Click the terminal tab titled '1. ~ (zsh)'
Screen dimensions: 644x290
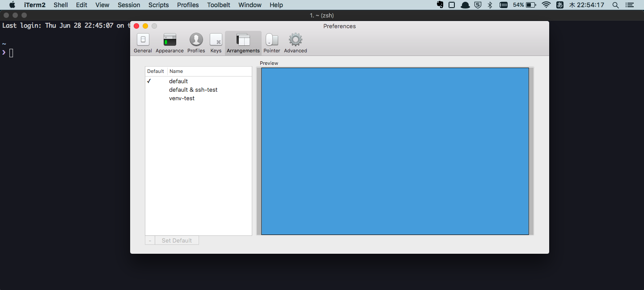[322, 15]
